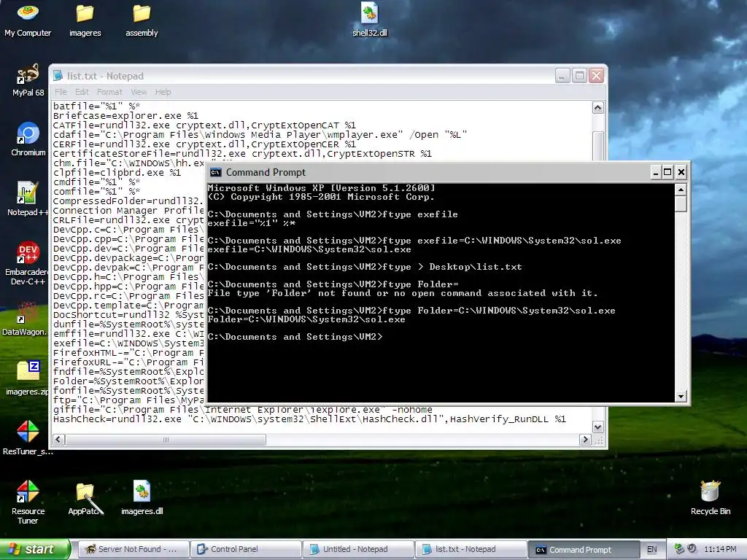747x560 pixels.
Task: Click Notepad horizontal scrollbar thumb
Action: (x=166, y=440)
